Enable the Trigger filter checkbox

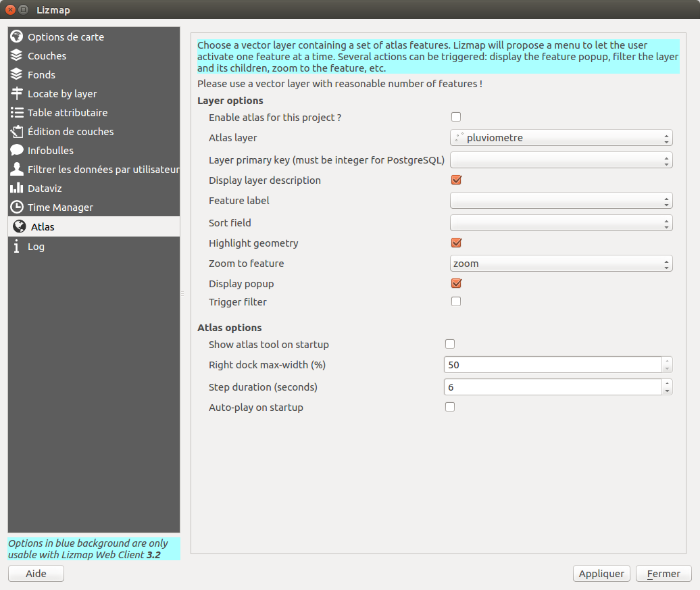coord(456,301)
